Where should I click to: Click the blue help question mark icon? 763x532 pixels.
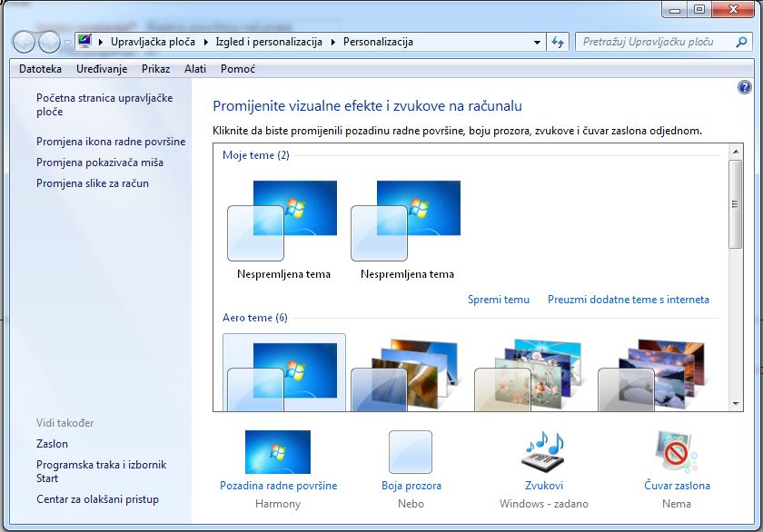[x=745, y=87]
